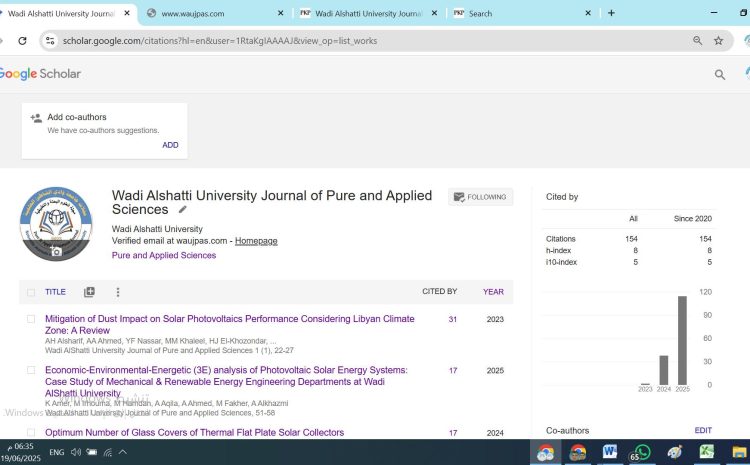Click the add co-authors person icon
Screen dimensions: 750x465
pos(36,118)
